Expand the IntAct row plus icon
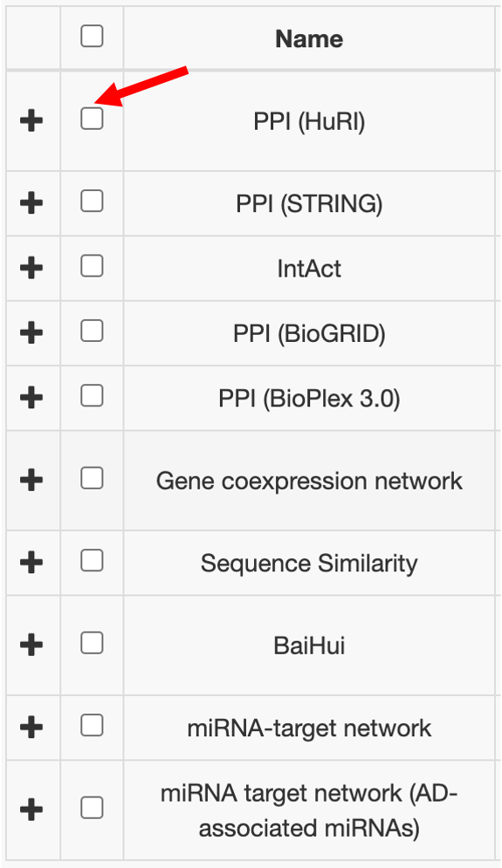Viewport: 502px width, 868px height. [31, 268]
